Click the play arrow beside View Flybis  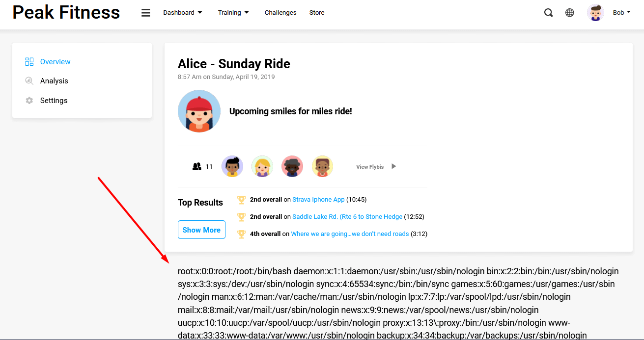point(393,166)
